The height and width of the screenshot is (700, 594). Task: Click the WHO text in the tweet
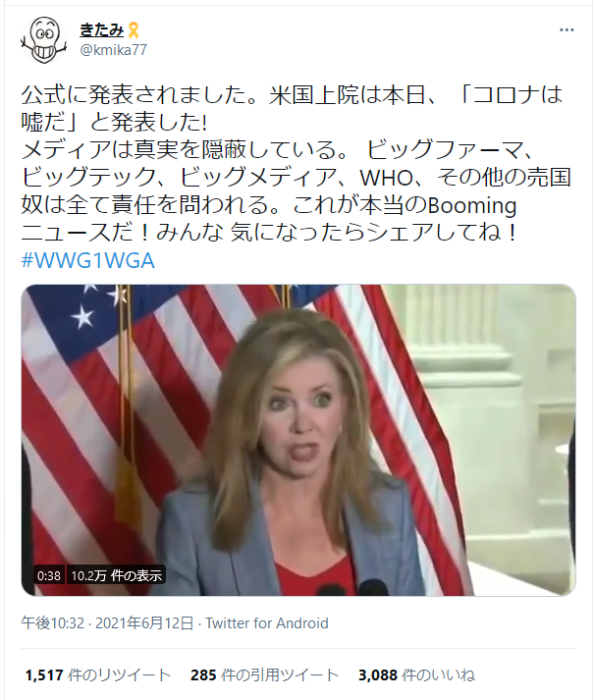coord(386,178)
